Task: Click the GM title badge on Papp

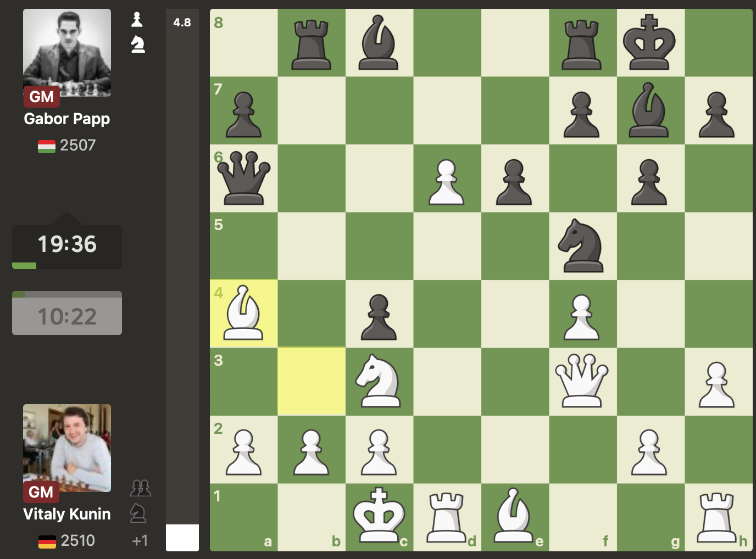Action: click(x=42, y=97)
